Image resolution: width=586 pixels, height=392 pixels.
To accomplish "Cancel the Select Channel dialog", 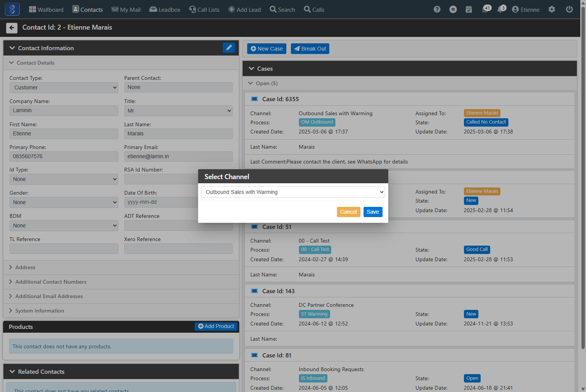I will pos(348,212).
